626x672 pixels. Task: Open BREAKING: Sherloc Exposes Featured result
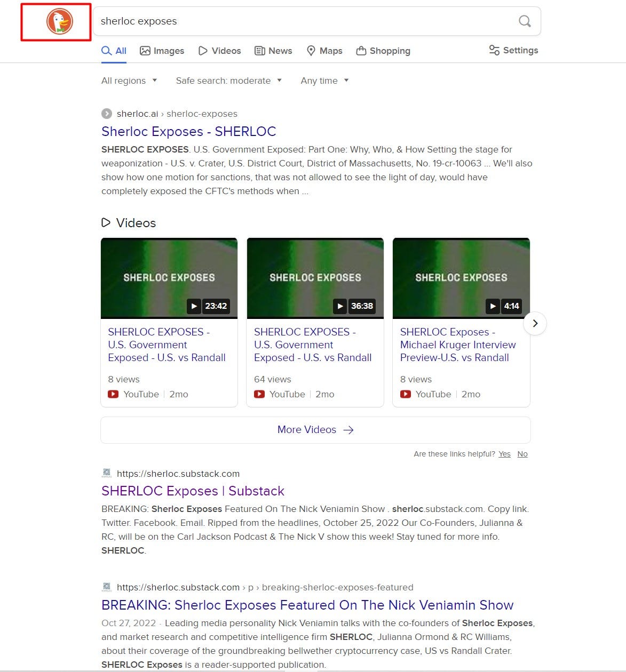(307, 605)
